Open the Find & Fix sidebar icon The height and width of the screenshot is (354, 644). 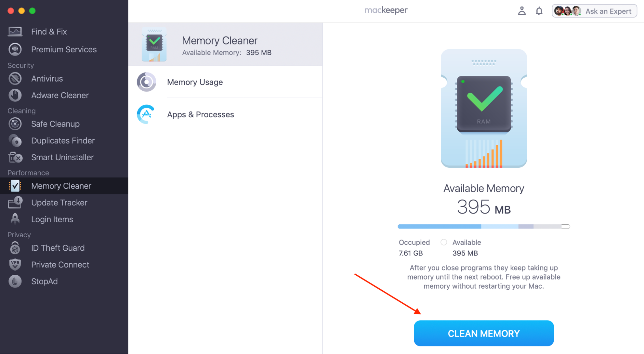coord(15,32)
